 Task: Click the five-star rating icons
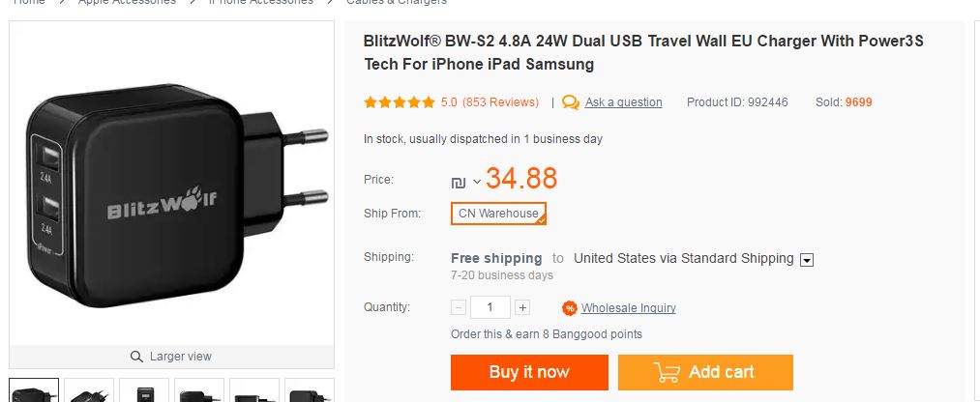coord(399,102)
